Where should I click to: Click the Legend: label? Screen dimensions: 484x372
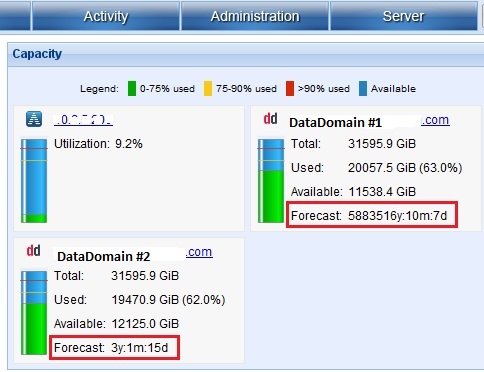[99, 89]
